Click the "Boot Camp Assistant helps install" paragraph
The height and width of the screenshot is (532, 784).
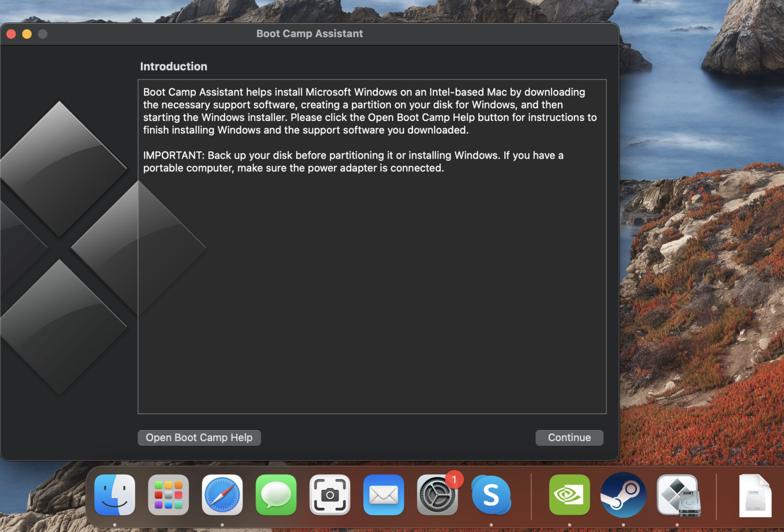[x=370, y=111]
